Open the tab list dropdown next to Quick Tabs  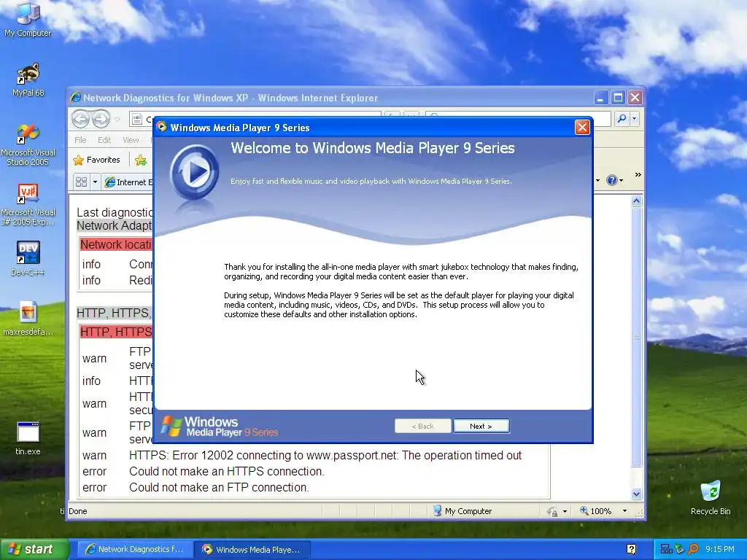coord(95,182)
